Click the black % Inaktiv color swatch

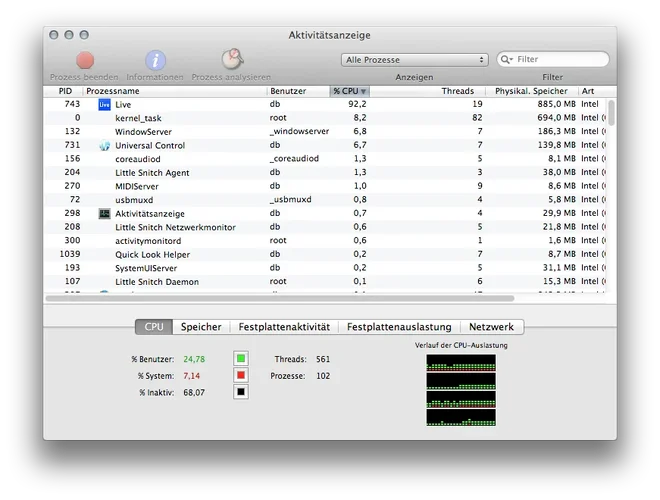coord(240,392)
